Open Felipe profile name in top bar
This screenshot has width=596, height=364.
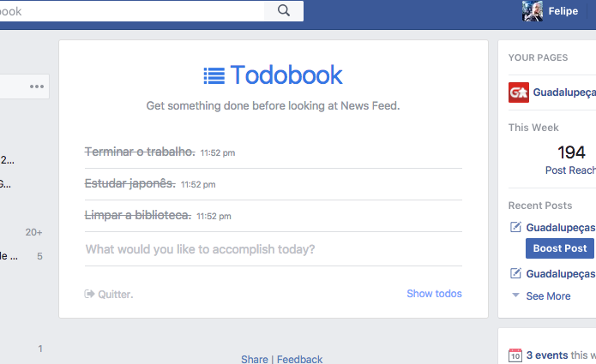pos(563,11)
